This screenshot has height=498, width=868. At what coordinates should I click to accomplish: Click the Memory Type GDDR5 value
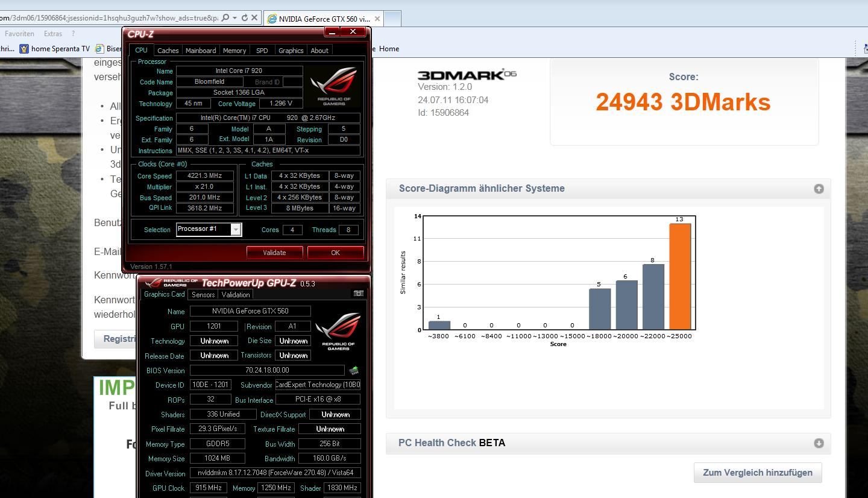point(217,444)
